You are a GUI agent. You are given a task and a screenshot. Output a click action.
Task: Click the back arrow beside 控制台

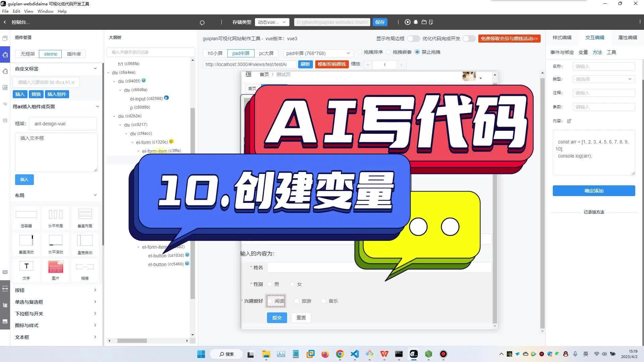tap(5, 22)
